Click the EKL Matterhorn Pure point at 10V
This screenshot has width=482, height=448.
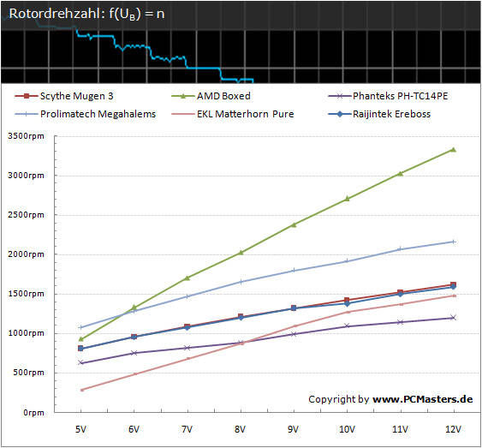[348, 312]
